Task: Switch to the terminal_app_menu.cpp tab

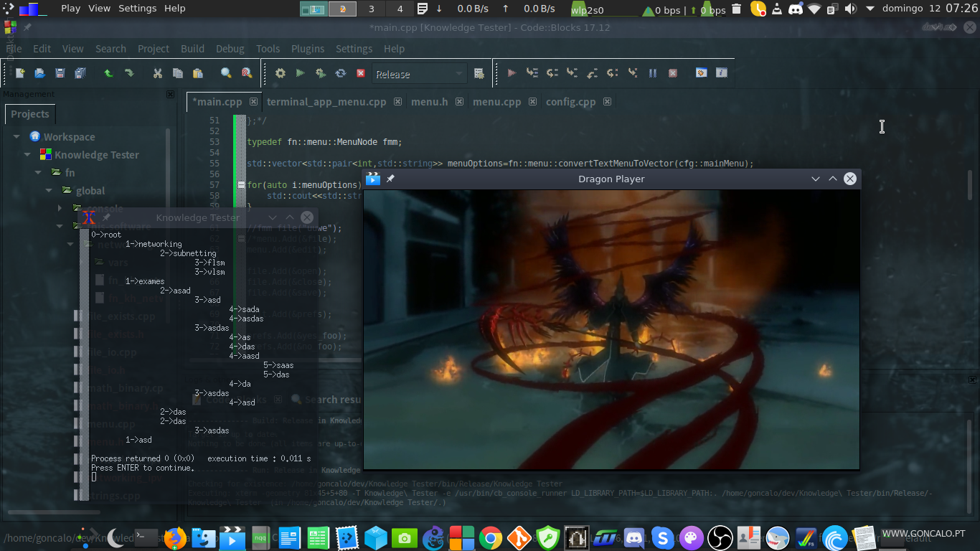Action: tap(326, 102)
